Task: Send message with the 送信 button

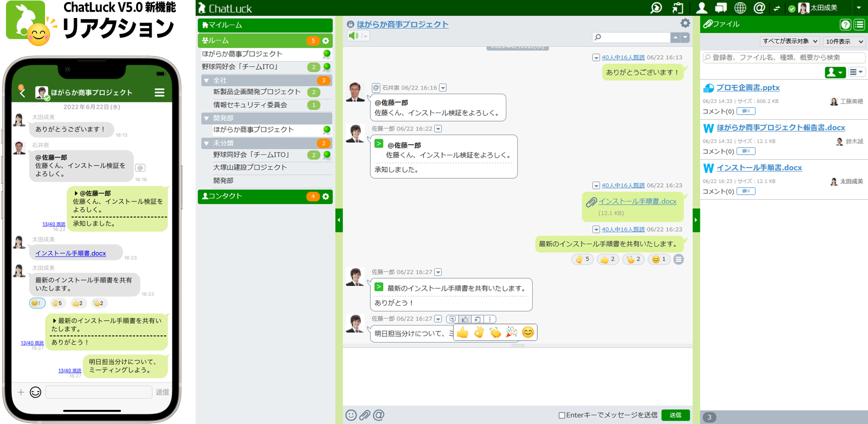Action: 675,415
